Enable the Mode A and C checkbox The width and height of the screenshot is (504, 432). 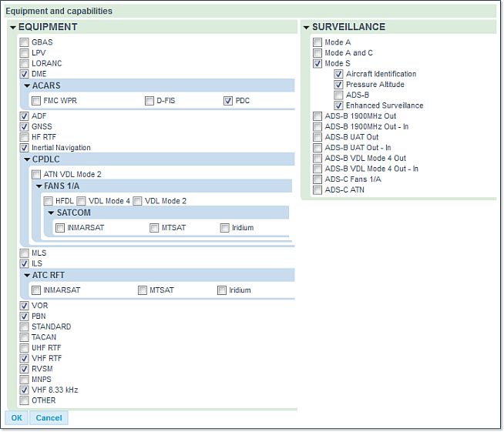coord(318,53)
